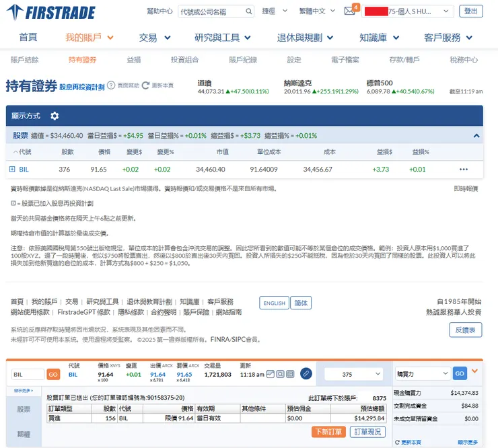
Task: Sort holdings by 代號 column header
Action: [24, 152]
